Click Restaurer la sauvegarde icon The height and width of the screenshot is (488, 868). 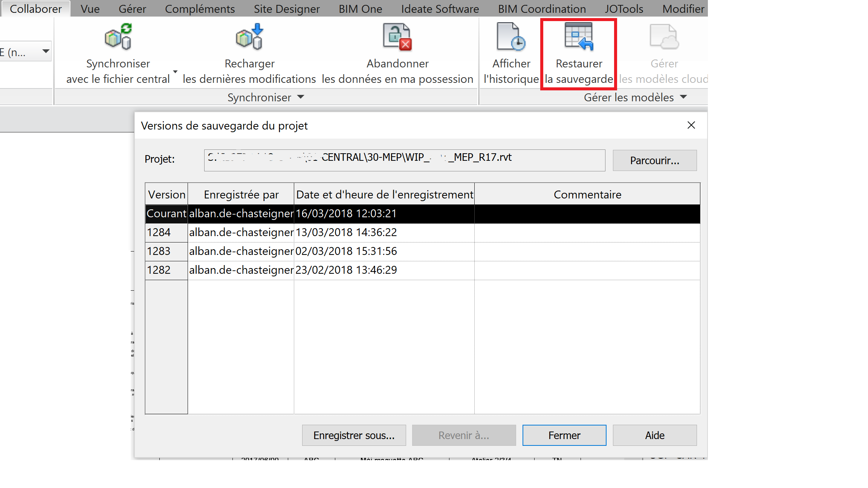579,37
